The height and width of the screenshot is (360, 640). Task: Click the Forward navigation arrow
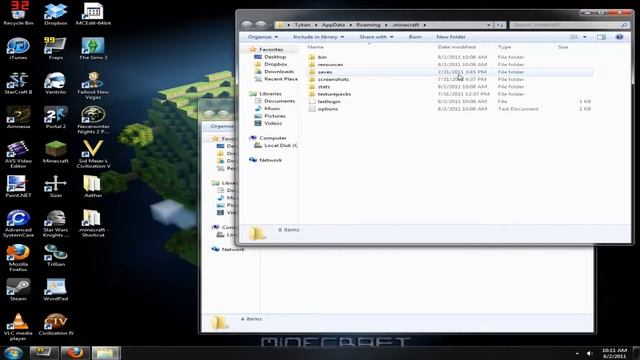click(260, 24)
